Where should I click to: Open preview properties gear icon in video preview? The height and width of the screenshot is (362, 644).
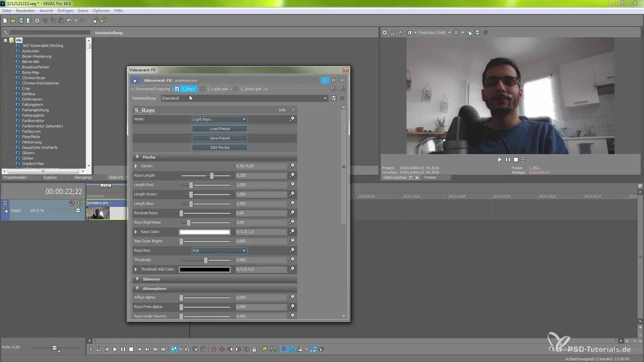click(385, 33)
